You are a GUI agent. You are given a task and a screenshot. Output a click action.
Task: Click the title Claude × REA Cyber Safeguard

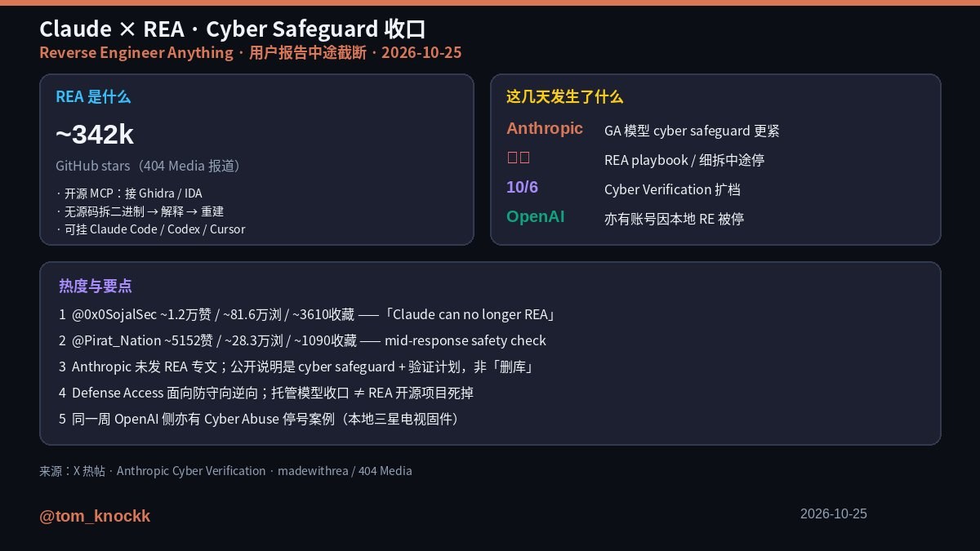click(233, 29)
